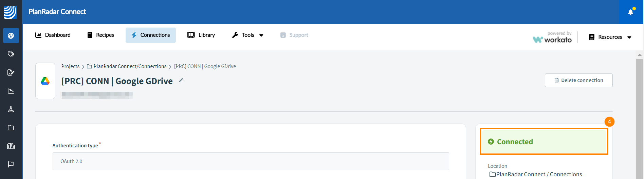The width and height of the screenshot is (644, 179).
Task: Click the 'Location' label text
Action: [x=497, y=166]
